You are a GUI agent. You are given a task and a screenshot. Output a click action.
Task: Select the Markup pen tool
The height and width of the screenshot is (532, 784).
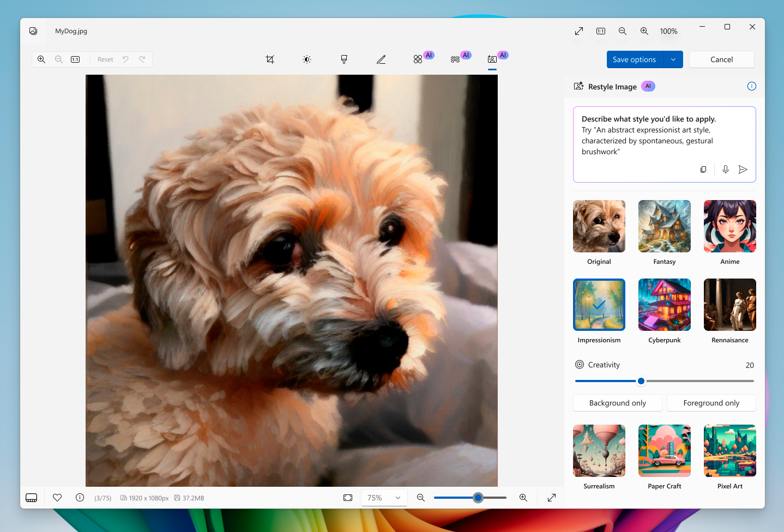point(381,59)
